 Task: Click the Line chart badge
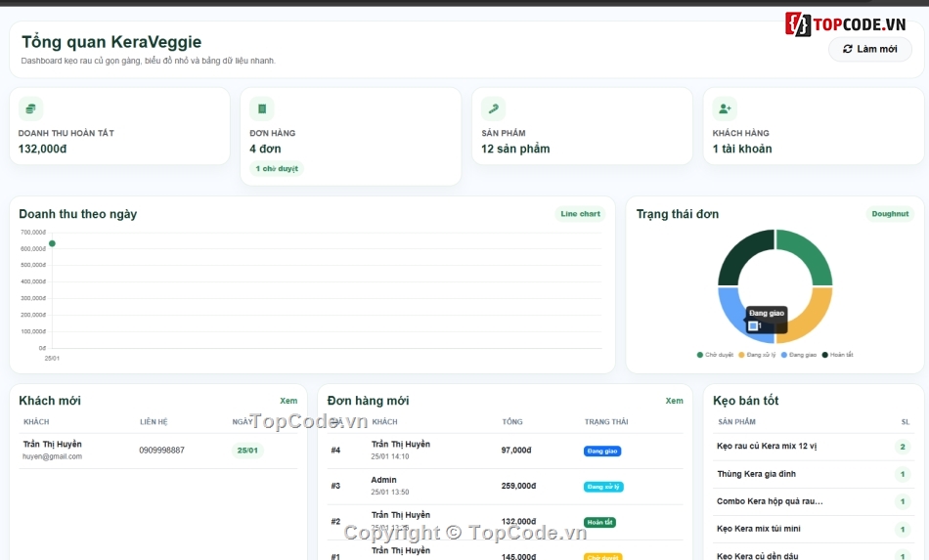click(x=580, y=214)
